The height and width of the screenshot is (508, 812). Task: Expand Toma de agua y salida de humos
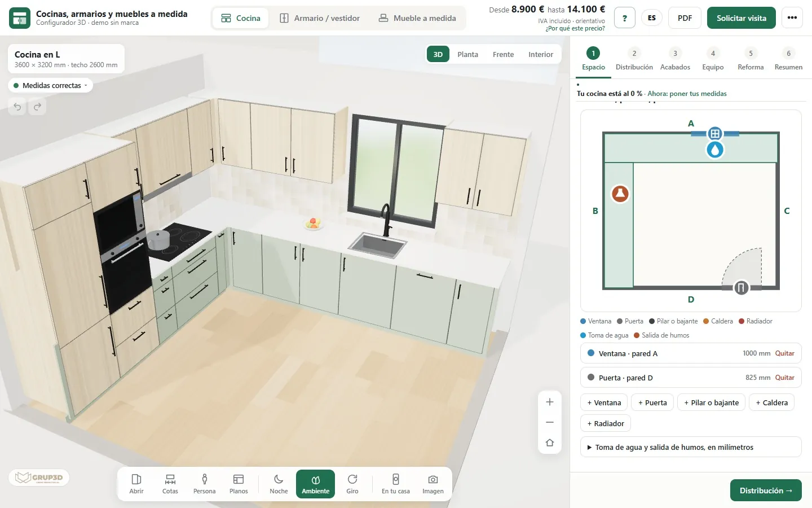[691, 447]
